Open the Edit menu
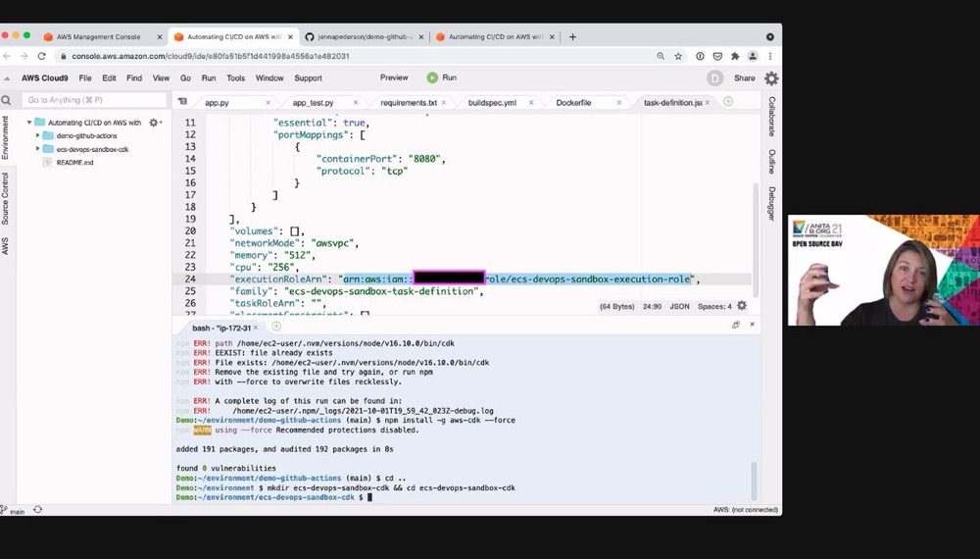The image size is (980, 559). [109, 78]
